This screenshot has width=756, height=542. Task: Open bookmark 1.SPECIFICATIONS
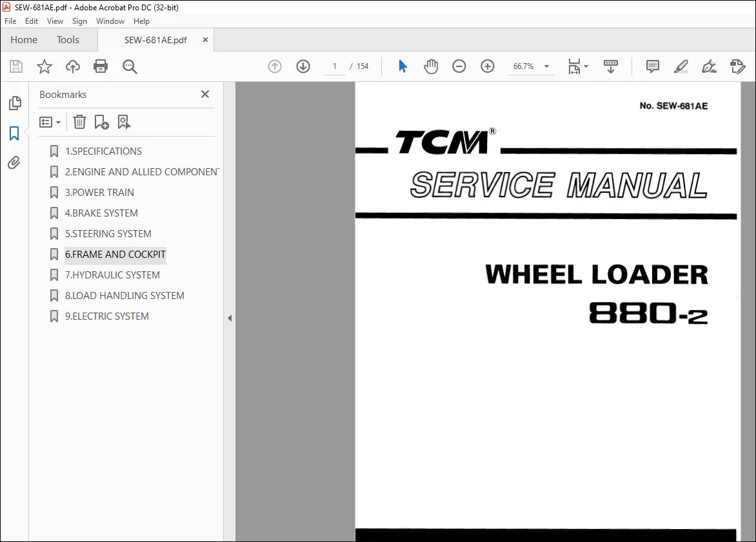[103, 151]
